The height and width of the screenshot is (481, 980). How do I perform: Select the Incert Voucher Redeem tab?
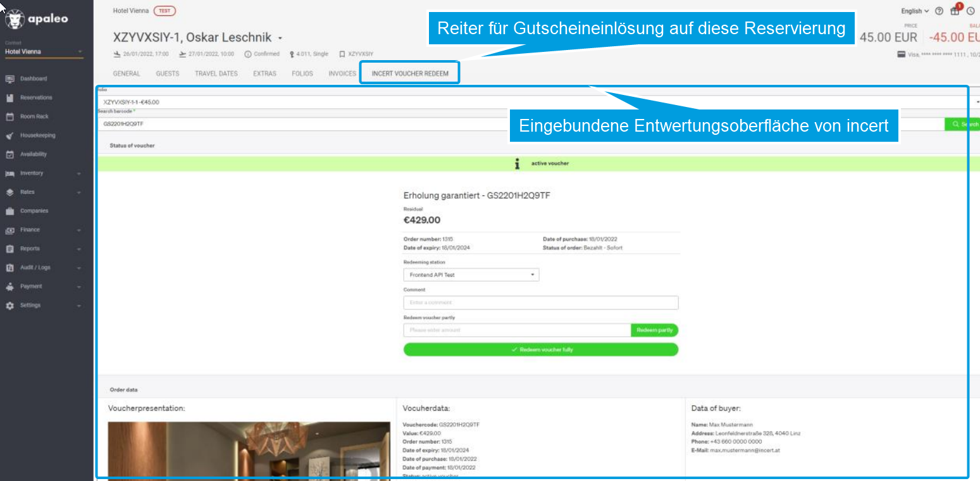(x=410, y=73)
